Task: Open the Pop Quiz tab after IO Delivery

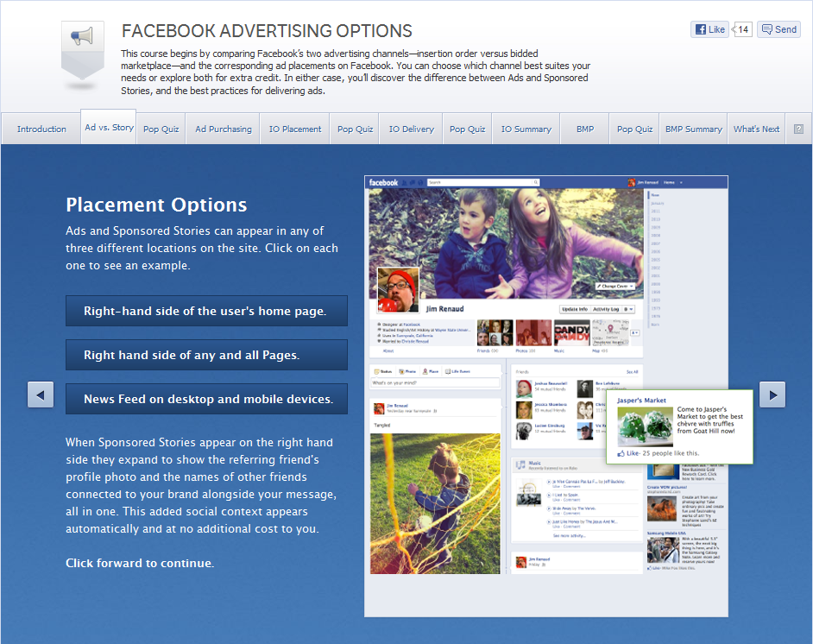Action: coord(467,129)
